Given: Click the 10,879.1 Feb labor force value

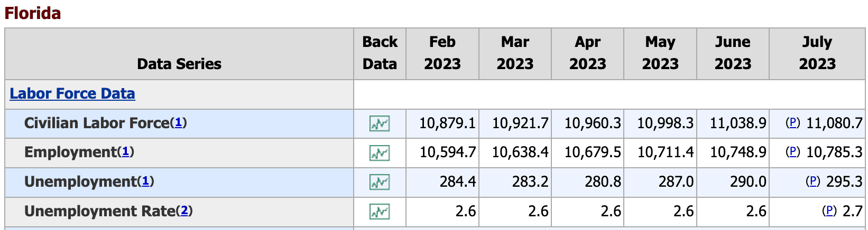Looking at the screenshot, I should [447, 123].
